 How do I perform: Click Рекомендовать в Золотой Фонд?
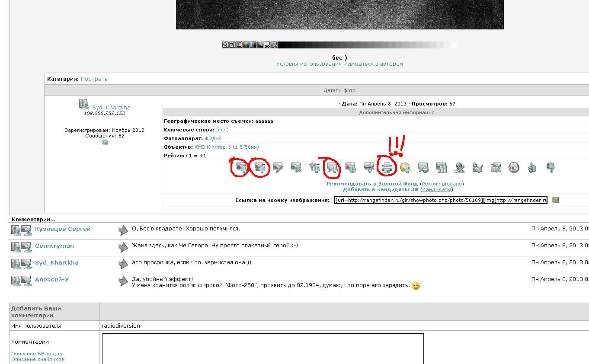click(372, 184)
